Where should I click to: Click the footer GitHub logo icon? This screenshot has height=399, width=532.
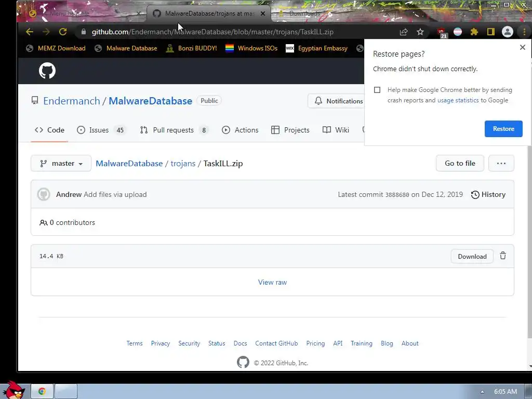click(243, 362)
